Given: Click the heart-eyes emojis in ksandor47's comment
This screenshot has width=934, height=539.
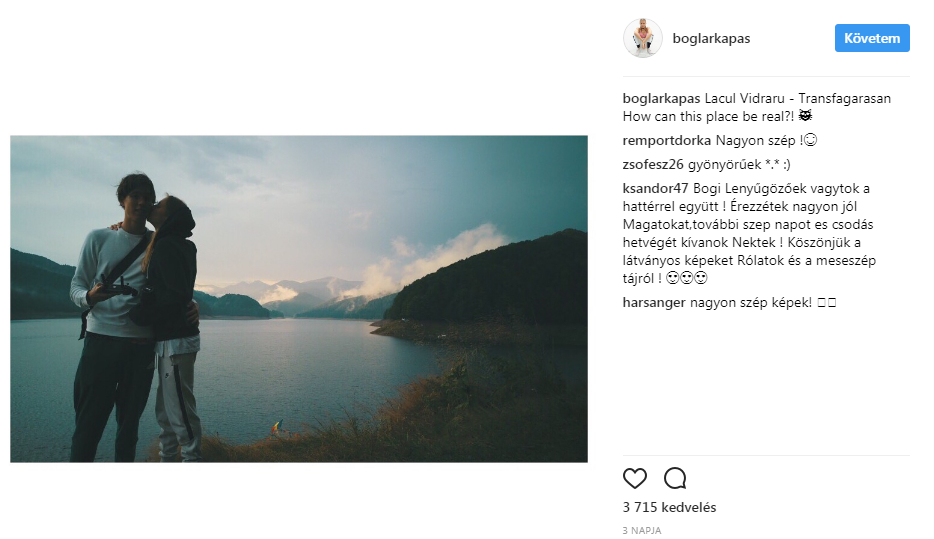Looking at the screenshot, I should (x=687, y=278).
